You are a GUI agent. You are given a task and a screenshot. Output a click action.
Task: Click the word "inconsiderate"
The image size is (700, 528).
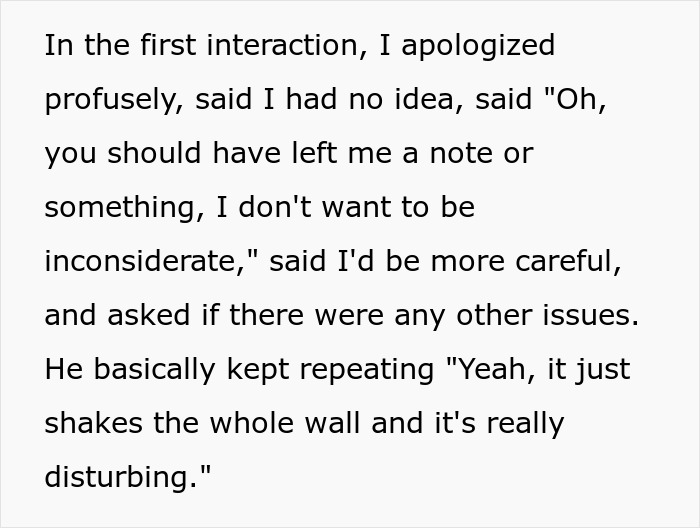pos(148,262)
